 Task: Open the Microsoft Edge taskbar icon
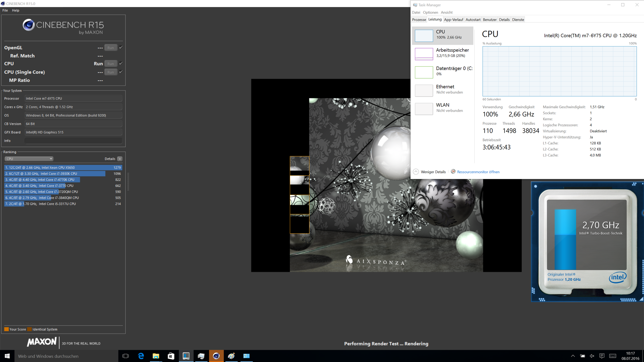tap(141, 356)
